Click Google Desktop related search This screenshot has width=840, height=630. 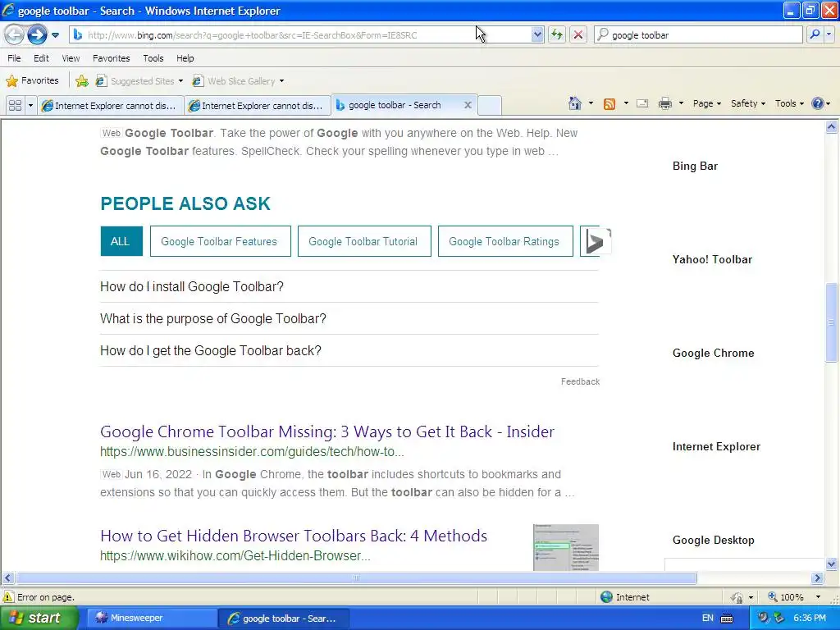click(713, 540)
